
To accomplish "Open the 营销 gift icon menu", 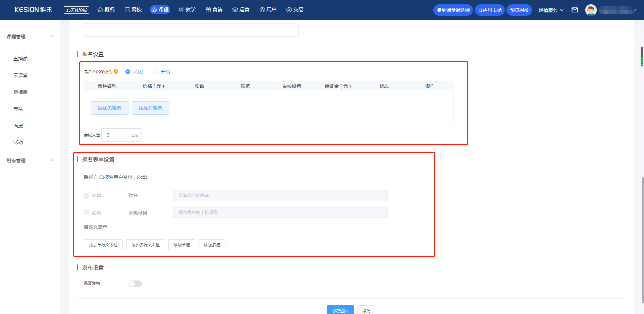I will [x=214, y=10].
